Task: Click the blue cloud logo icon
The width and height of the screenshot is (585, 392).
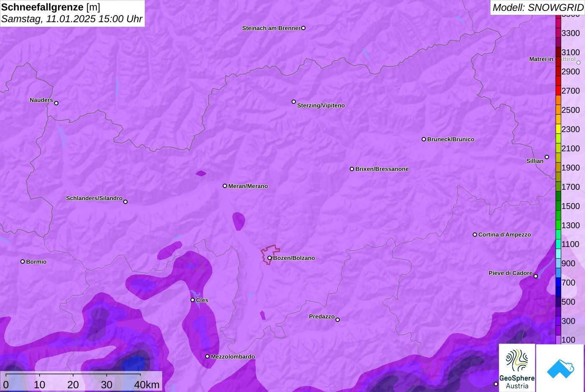Action: pyautogui.click(x=560, y=368)
